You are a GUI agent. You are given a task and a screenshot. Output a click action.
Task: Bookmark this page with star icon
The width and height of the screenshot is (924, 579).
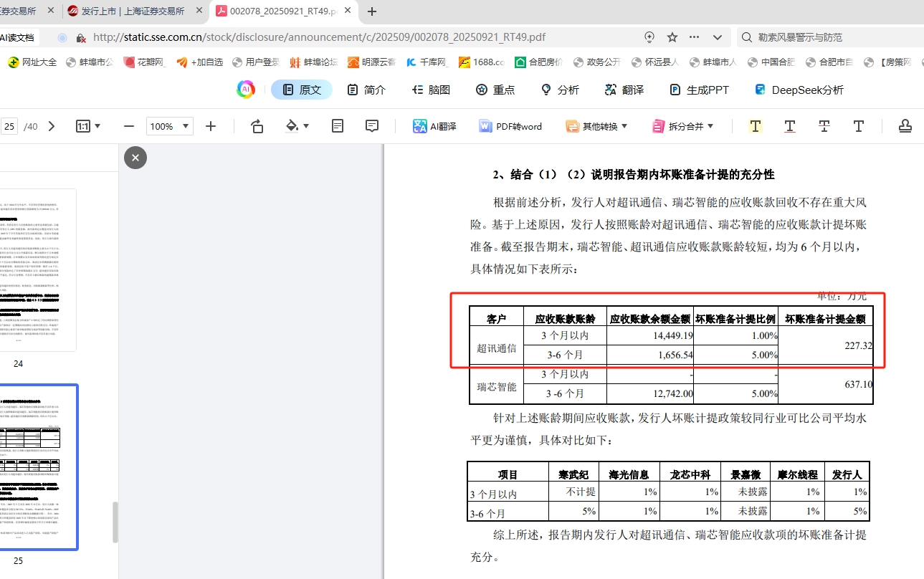point(672,37)
